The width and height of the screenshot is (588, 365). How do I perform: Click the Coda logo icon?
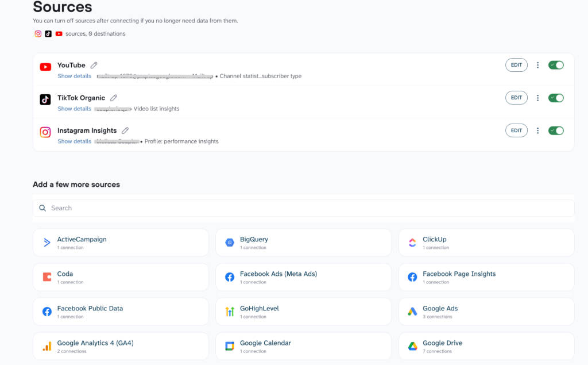(47, 277)
